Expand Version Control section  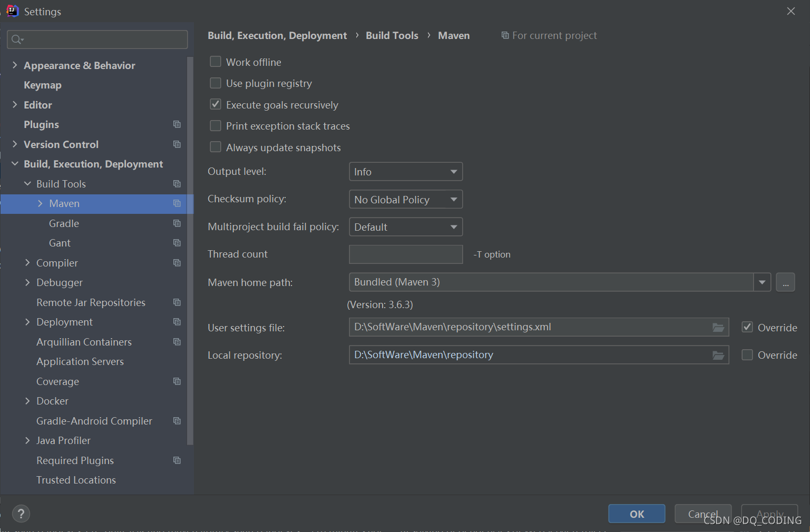pyautogui.click(x=15, y=144)
